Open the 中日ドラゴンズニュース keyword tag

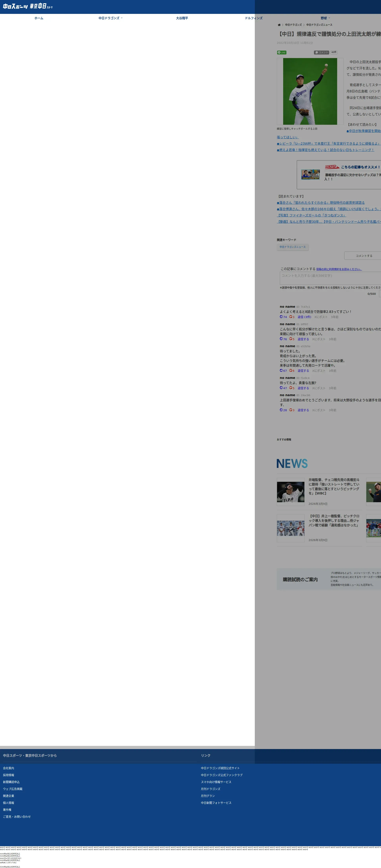pos(292,247)
